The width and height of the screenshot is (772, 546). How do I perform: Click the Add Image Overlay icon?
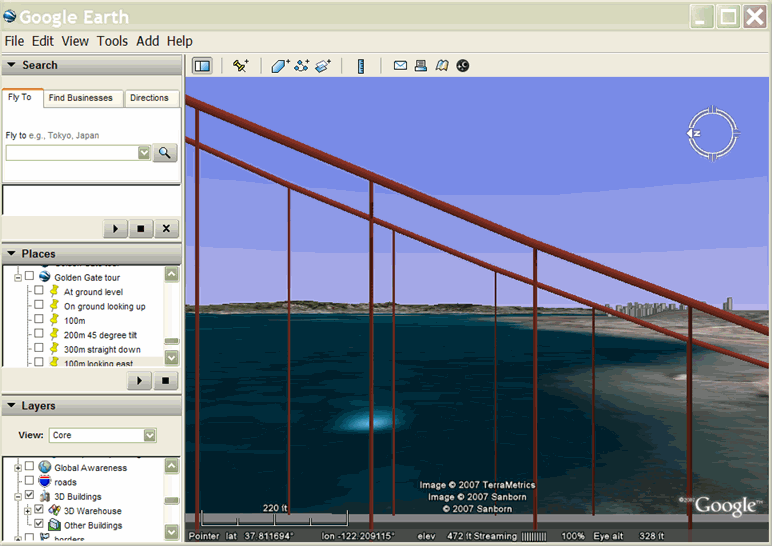[x=323, y=66]
